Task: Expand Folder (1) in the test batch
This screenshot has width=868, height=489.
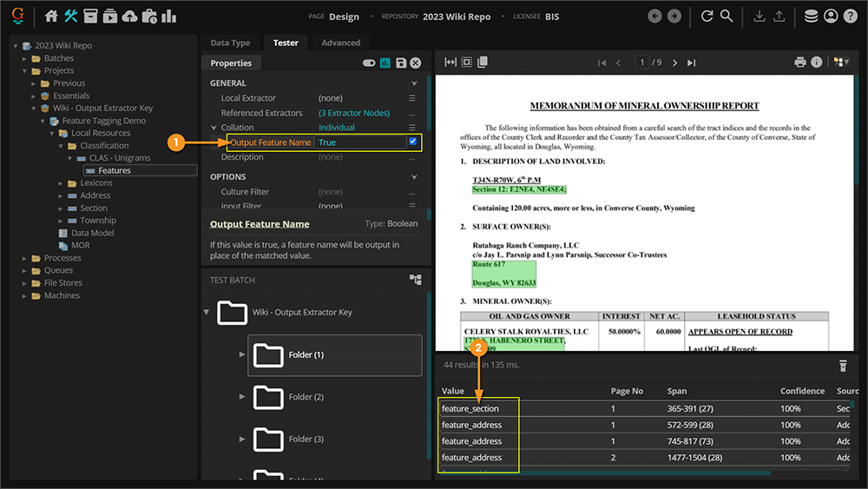Action: tap(242, 355)
